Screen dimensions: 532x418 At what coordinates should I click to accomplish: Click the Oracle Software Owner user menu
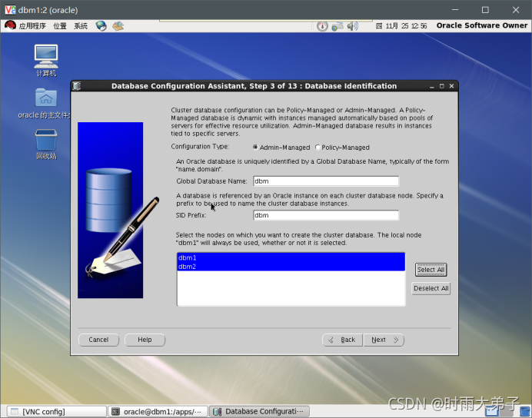[x=482, y=26]
